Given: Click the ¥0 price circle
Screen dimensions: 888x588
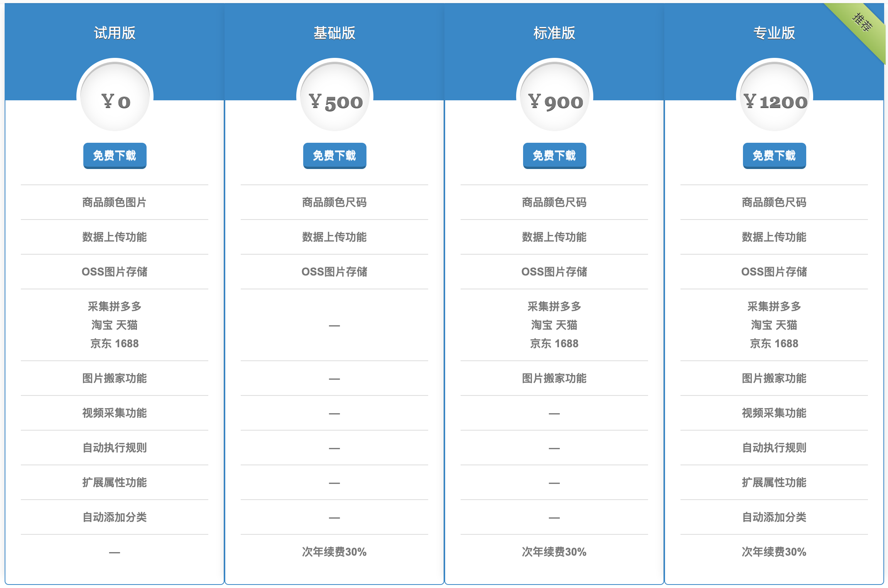Looking at the screenshot, I should pos(115,96).
